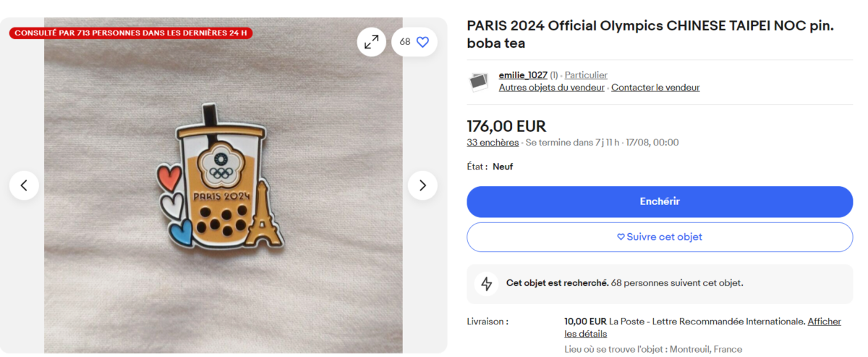
Task: Advance to the next photo arrow
Action: [422, 185]
